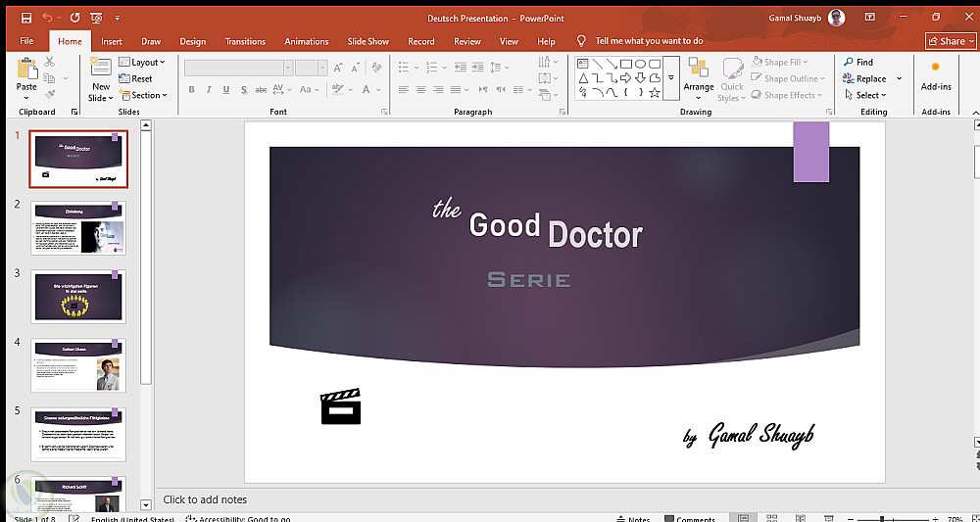Click the Bullets list icon
Screen dimensions: 980x522
click(x=404, y=67)
